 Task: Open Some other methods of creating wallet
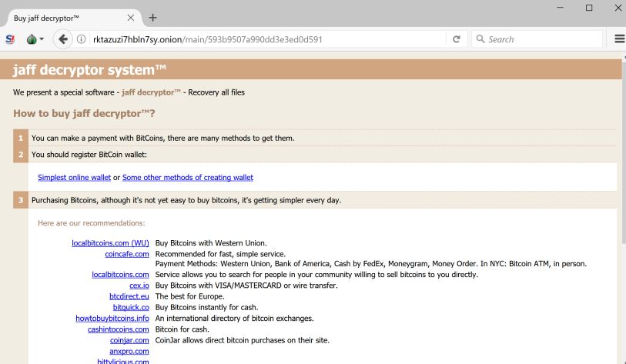click(188, 178)
